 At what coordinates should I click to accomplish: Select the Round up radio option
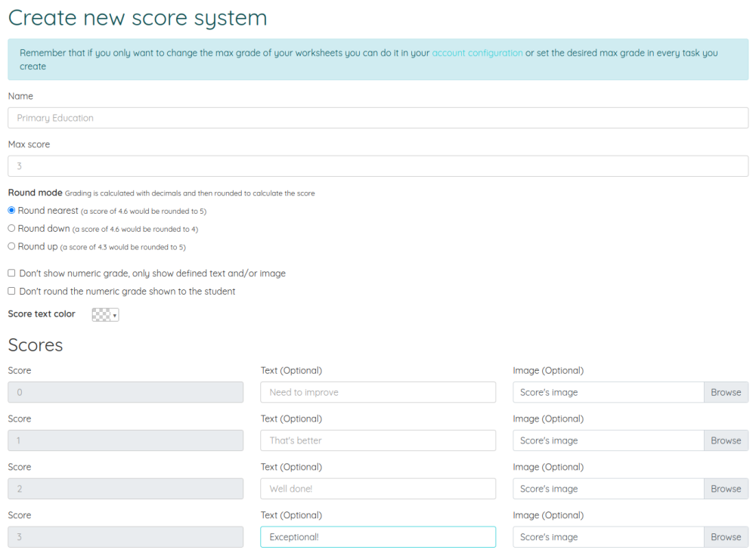point(11,246)
